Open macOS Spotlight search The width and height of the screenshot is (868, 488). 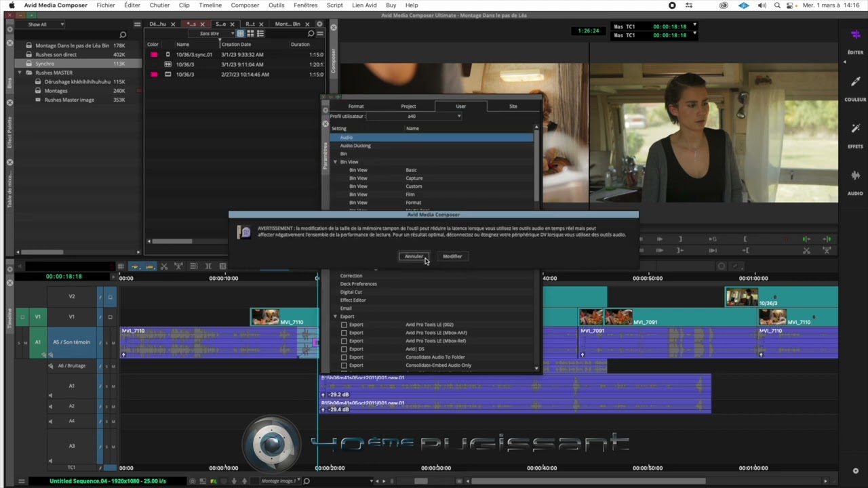(x=777, y=5)
